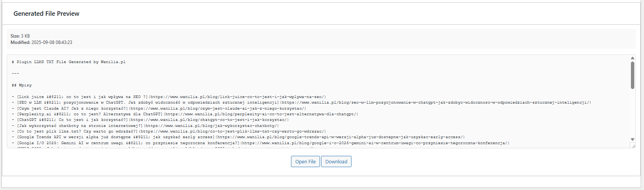The width and height of the screenshot is (644, 190).
Task: Click the 'Generated File Preview' heading
Action: [x=46, y=14]
